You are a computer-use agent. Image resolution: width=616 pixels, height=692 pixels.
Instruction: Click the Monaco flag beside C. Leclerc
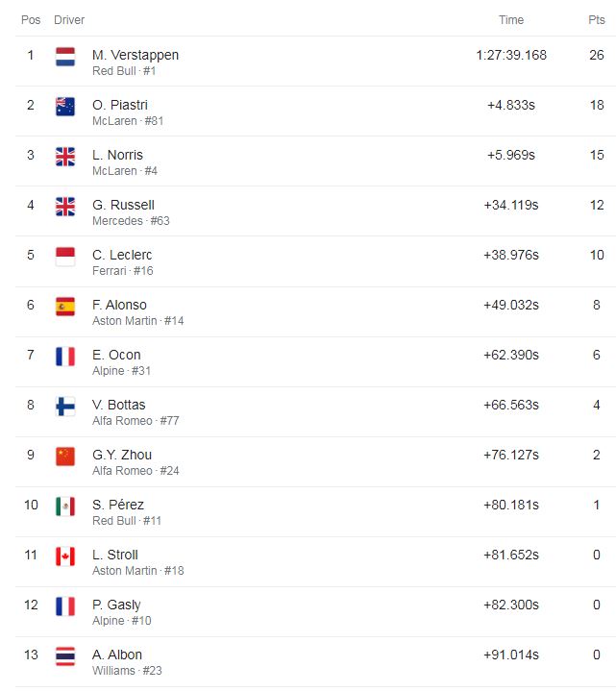[x=65, y=257]
